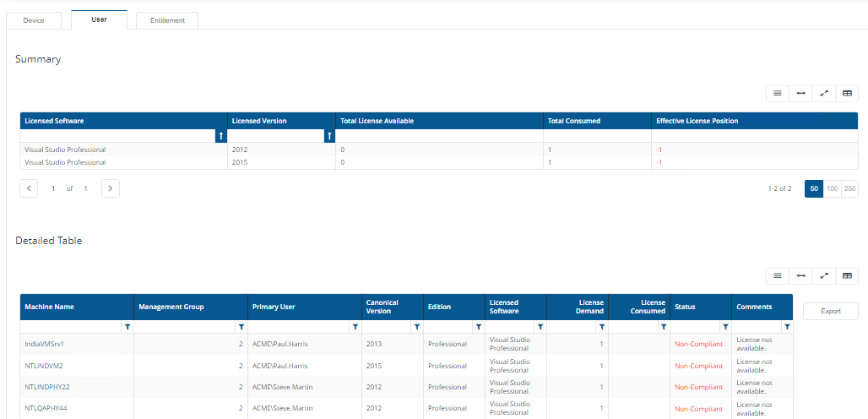Click Detailed Table horizontal fit-width arrows icon
This screenshot has height=419, width=868.
(800, 275)
